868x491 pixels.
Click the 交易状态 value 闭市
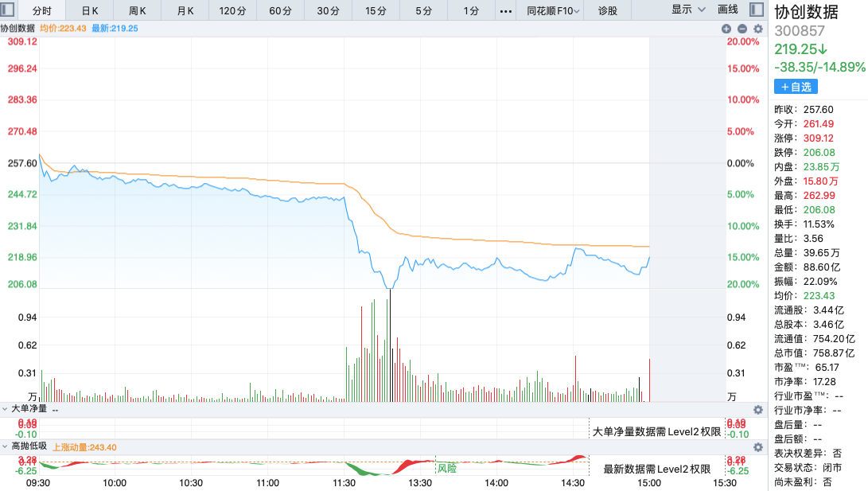pyautogui.click(x=831, y=468)
